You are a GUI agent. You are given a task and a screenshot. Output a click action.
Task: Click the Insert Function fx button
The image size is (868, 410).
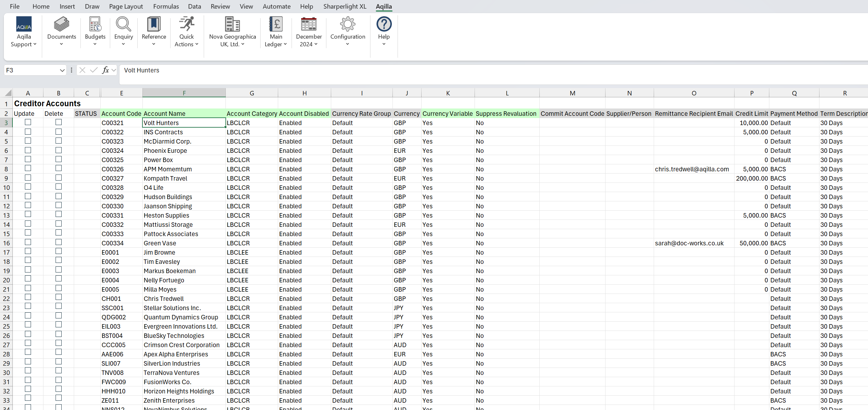105,70
